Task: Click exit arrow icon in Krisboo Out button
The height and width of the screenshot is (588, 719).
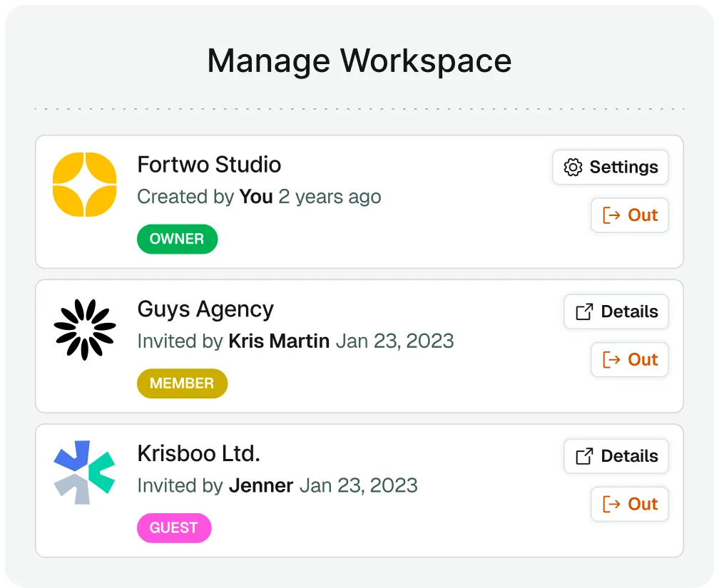Action: [611, 504]
